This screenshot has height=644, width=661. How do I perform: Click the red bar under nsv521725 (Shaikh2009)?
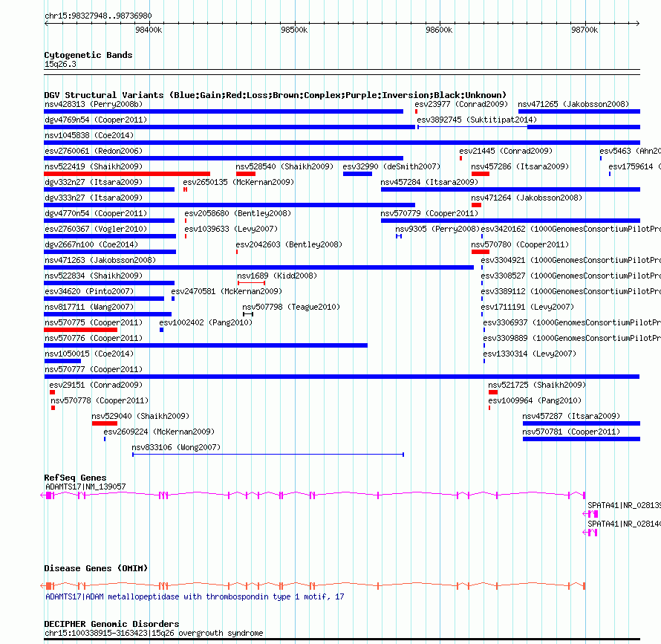493,392
